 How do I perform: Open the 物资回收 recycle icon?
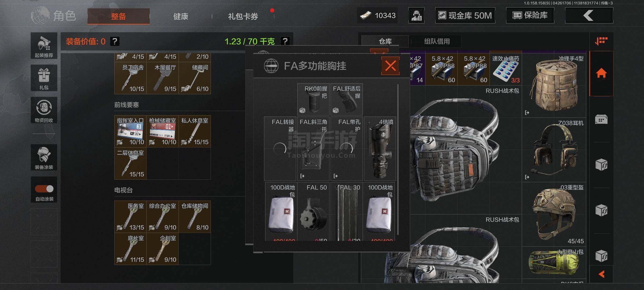pos(44,110)
